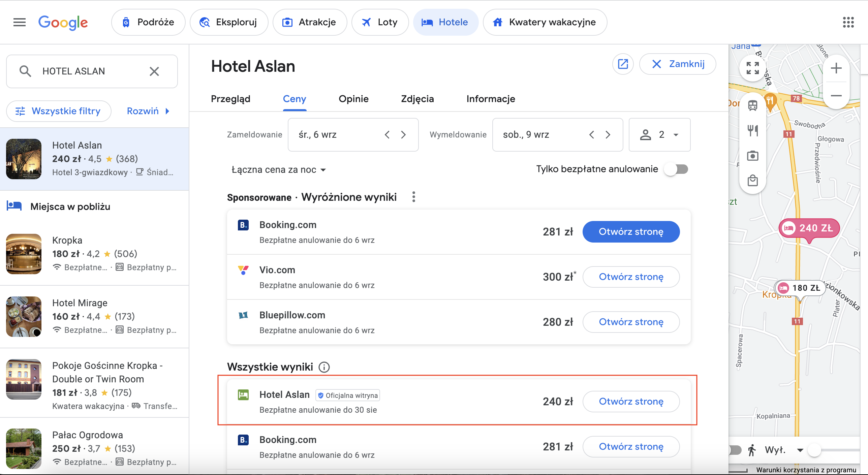Click the open external link icon
868x475 pixels.
coord(622,64)
